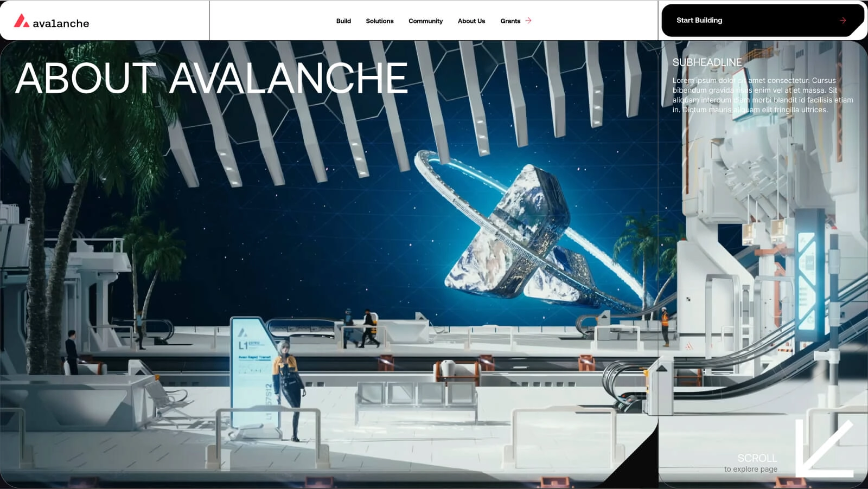Click the arrow icon beside Grants
Viewport: 868px width, 489px height.
click(528, 21)
